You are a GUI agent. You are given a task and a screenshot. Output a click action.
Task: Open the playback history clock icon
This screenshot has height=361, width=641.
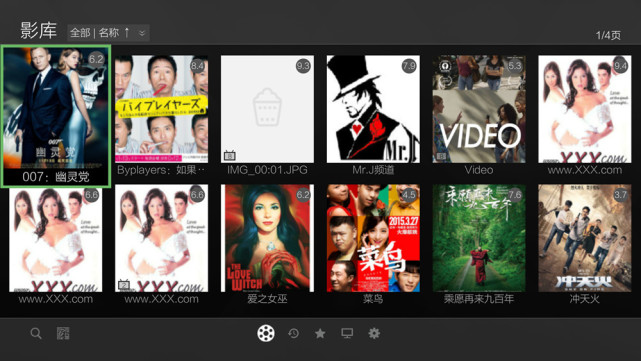pos(294,334)
